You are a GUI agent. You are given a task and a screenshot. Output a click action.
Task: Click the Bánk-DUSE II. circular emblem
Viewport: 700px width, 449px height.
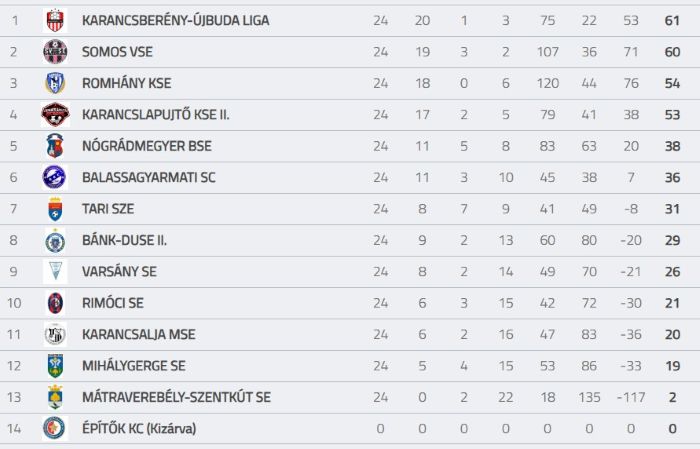[55, 241]
